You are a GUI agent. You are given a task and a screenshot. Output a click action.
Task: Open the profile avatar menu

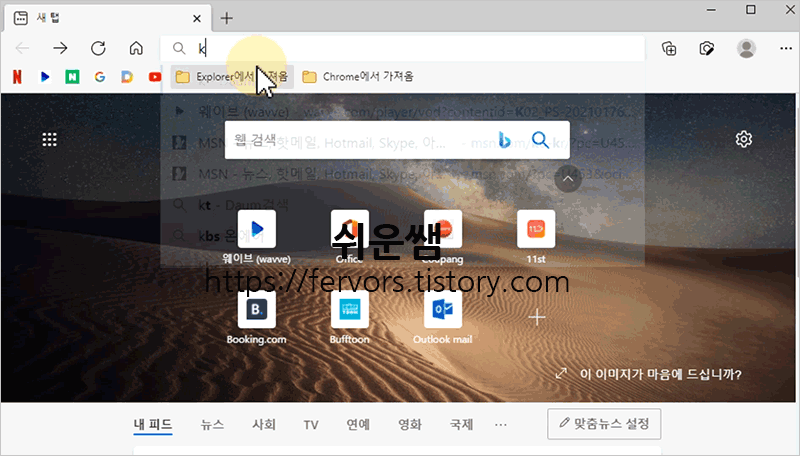746,48
